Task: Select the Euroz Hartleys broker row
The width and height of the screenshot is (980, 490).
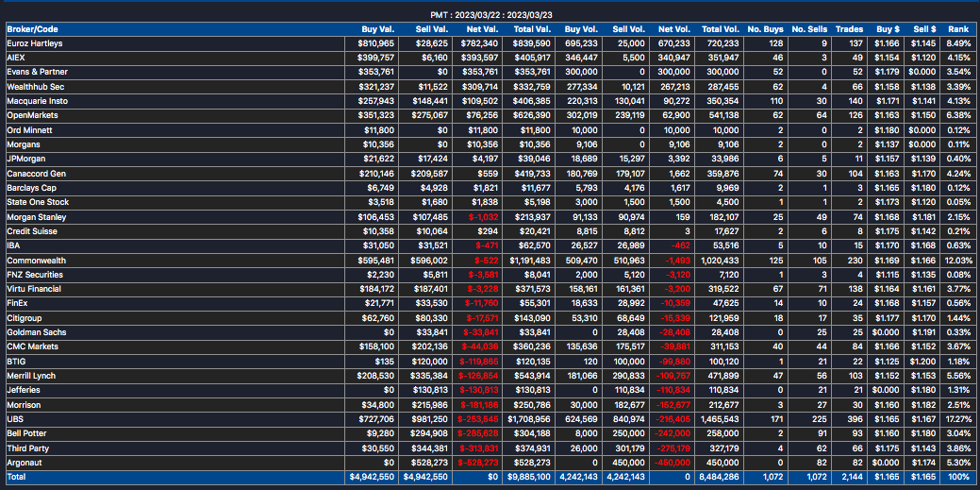Action: (490, 43)
